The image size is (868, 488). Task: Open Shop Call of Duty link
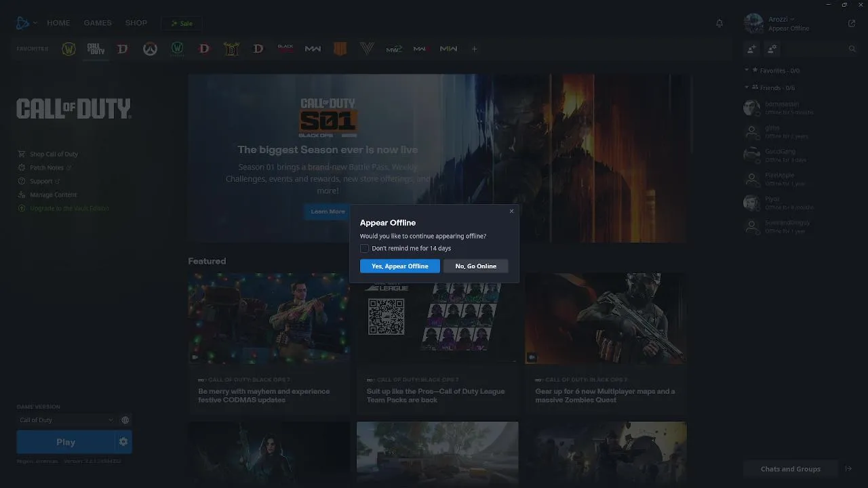[48, 154]
